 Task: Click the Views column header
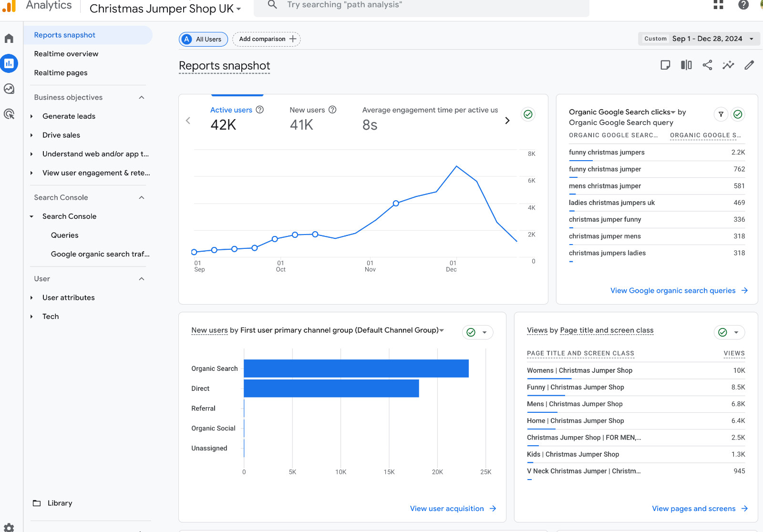734,353
